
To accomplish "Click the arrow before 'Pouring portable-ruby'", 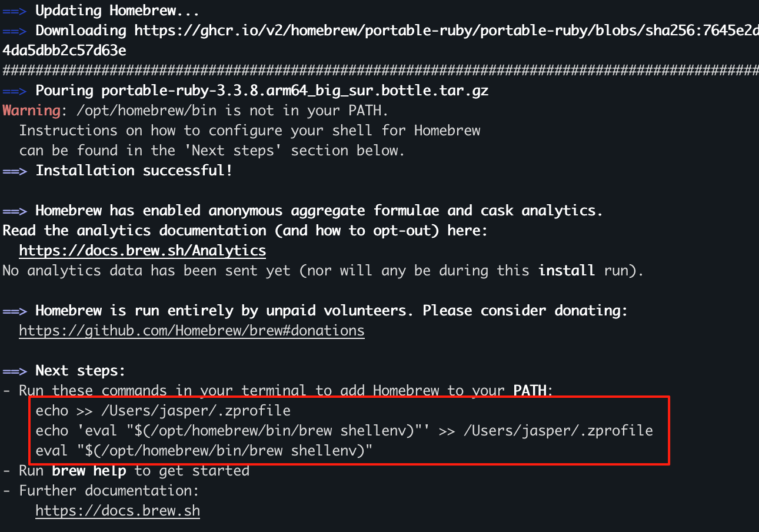I will pos(15,91).
